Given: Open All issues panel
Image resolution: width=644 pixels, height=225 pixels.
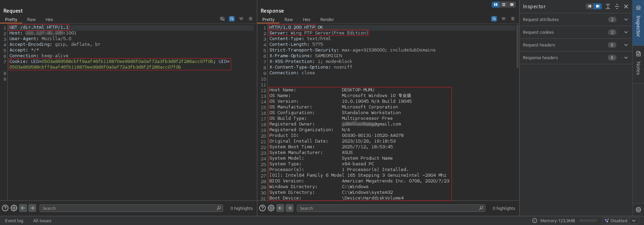Looking at the screenshot, I should (42, 221).
